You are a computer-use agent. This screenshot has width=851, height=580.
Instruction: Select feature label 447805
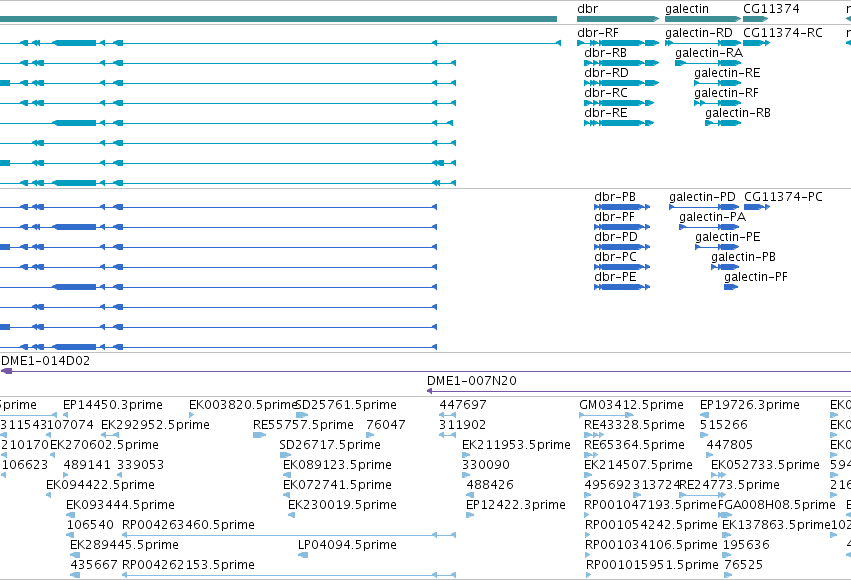pyautogui.click(x=729, y=445)
